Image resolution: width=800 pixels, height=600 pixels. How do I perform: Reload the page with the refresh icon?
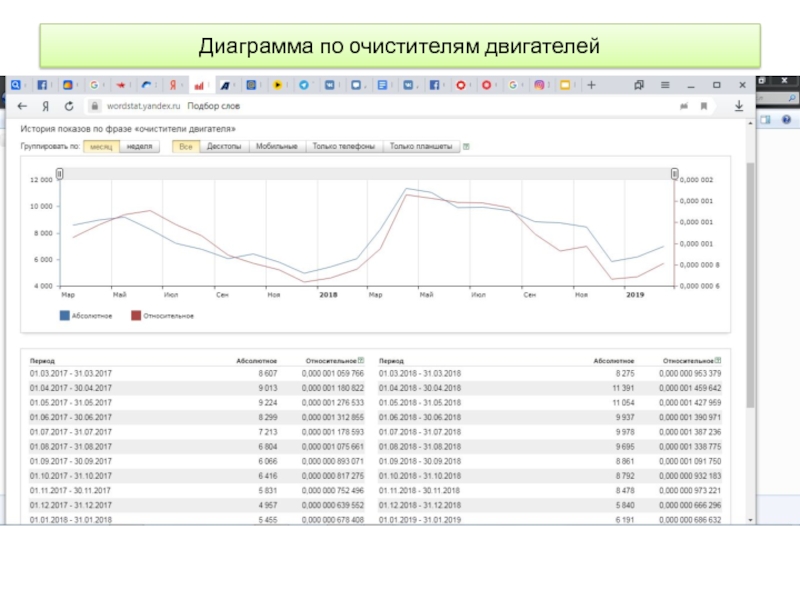[70, 106]
